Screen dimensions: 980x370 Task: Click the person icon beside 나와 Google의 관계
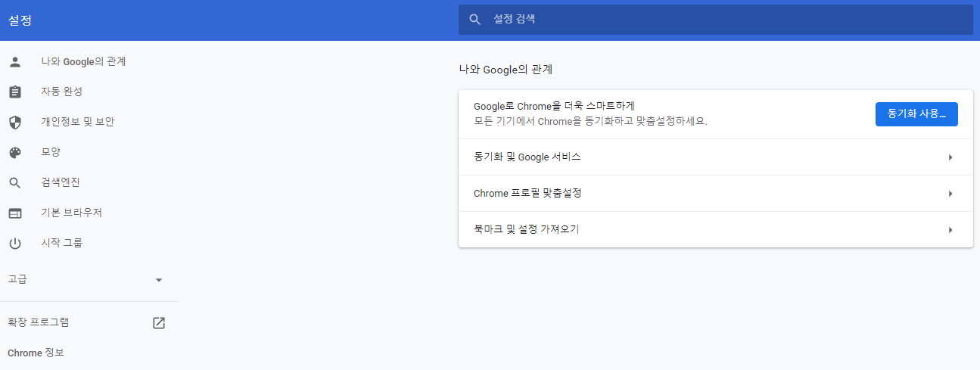15,61
